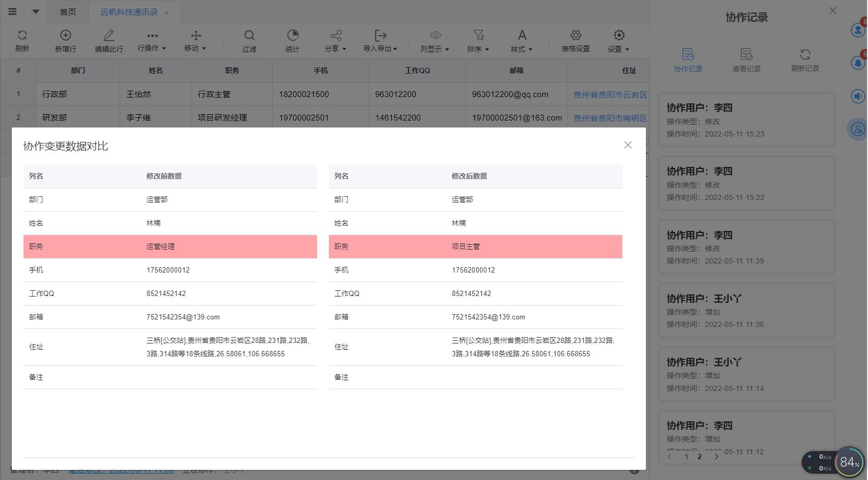Click the 84% circular progress indicator

pos(849,462)
